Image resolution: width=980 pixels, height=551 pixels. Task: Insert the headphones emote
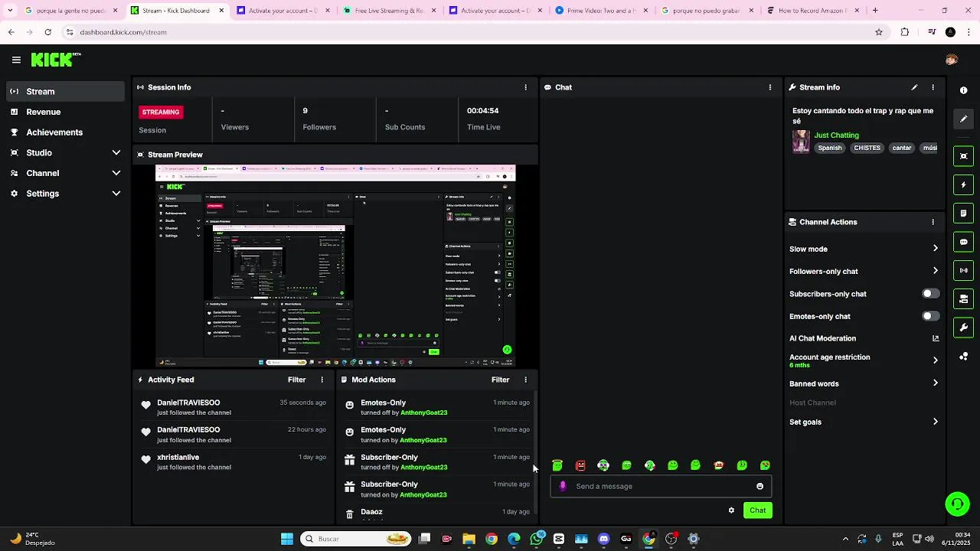click(x=603, y=465)
